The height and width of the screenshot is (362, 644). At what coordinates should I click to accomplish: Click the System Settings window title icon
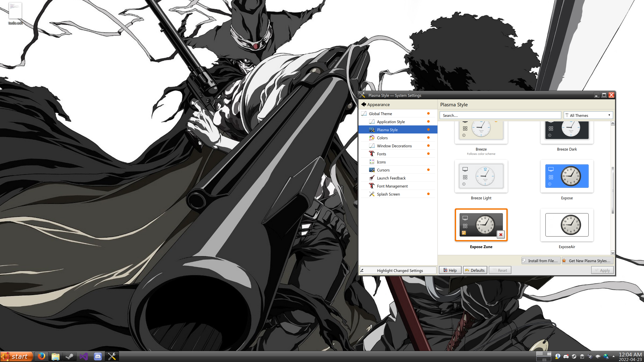(x=363, y=95)
